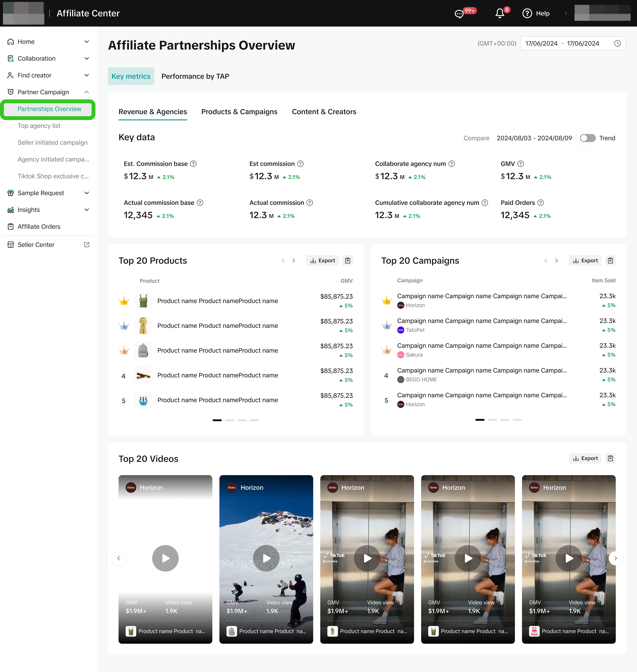Open the Products & Campaigns tab
Image resolution: width=637 pixels, height=672 pixels.
point(239,112)
